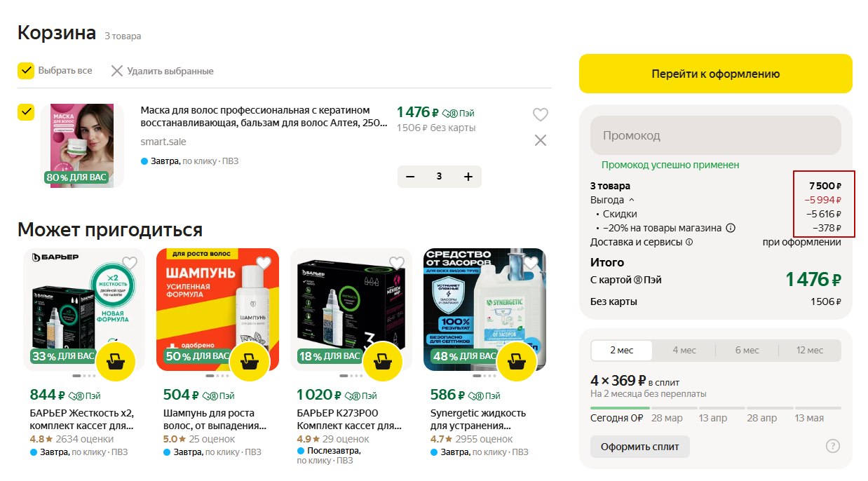Open info icon next to Доставка и сервисы
This screenshot has height=481, width=868.
[x=689, y=242]
